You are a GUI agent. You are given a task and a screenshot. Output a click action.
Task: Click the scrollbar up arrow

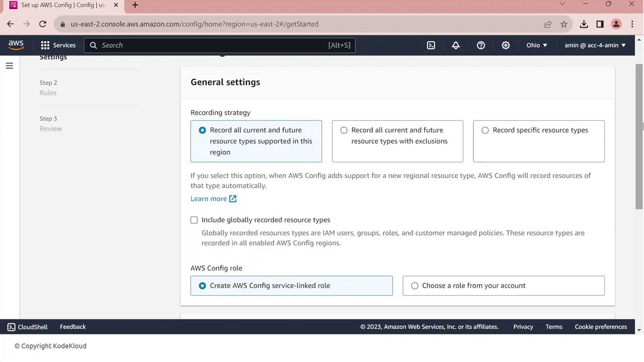(639, 39)
